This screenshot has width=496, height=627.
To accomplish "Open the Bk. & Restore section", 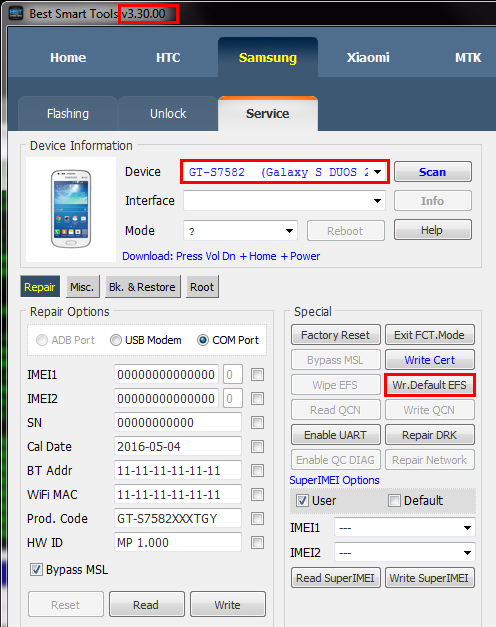I will [142, 287].
